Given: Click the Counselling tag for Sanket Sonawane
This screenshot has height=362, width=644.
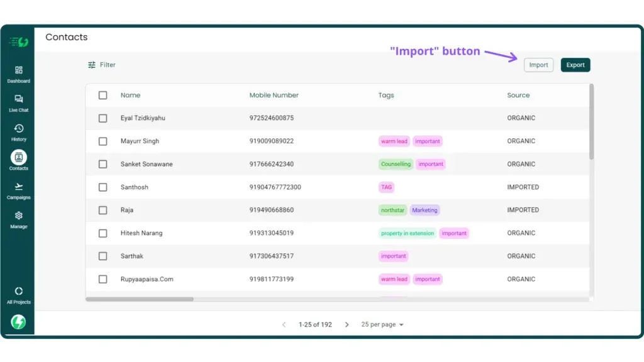Looking at the screenshot, I should pos(395,164).
